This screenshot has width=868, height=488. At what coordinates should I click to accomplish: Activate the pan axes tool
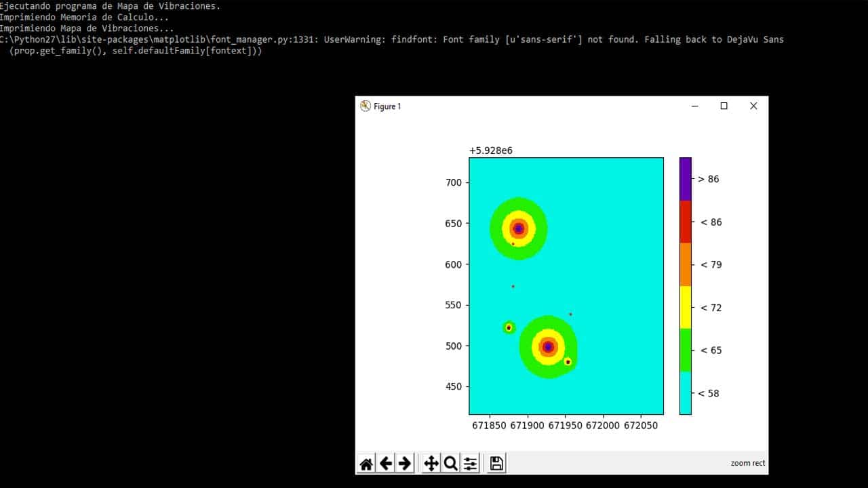click(431, 464)
